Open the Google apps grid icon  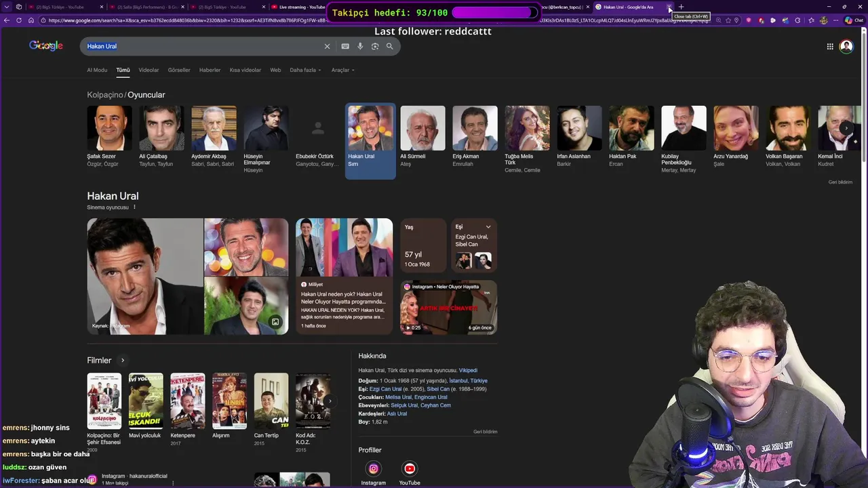[830, 46]
